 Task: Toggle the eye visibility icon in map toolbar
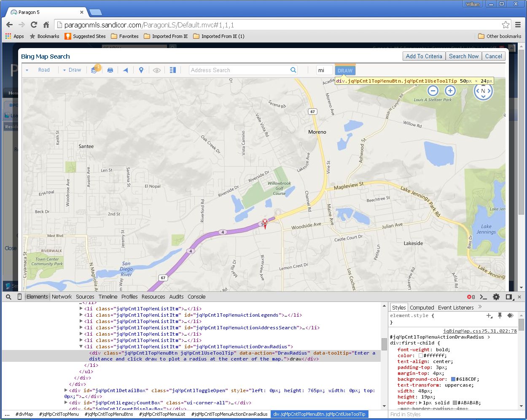157,70
